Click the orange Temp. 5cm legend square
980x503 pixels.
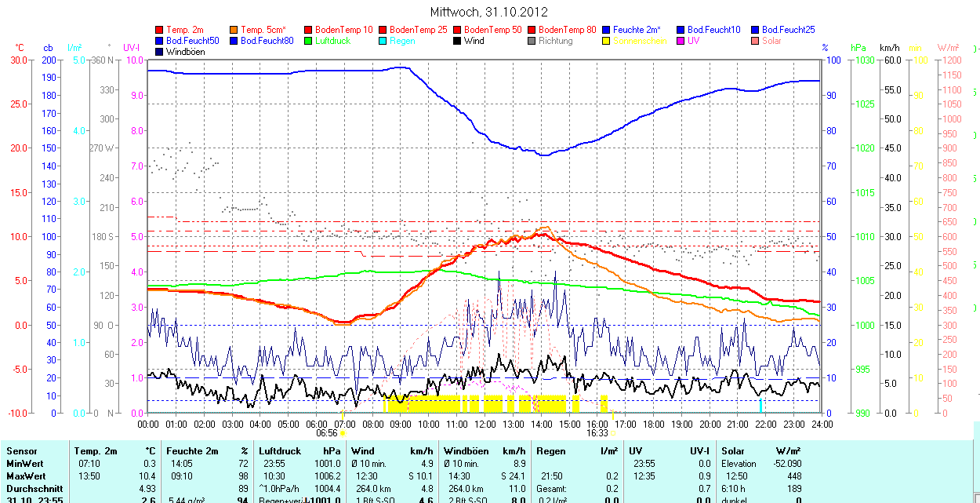point(234,30)
